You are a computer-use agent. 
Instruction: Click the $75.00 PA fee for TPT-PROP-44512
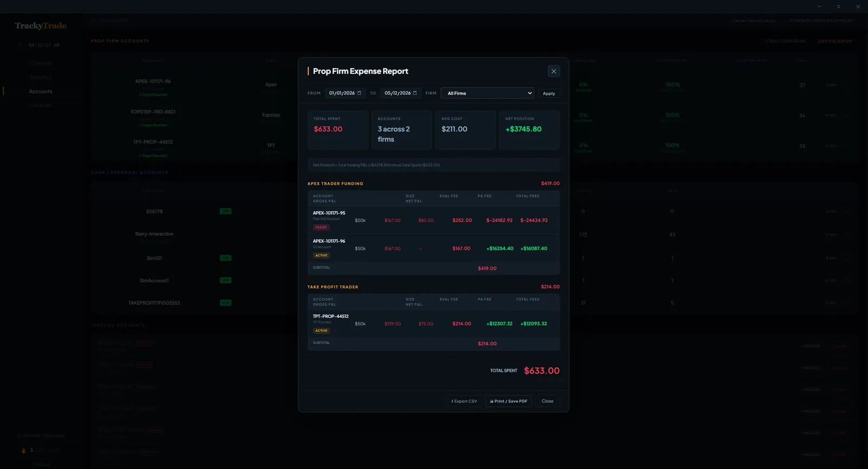(x=426, y=324)
